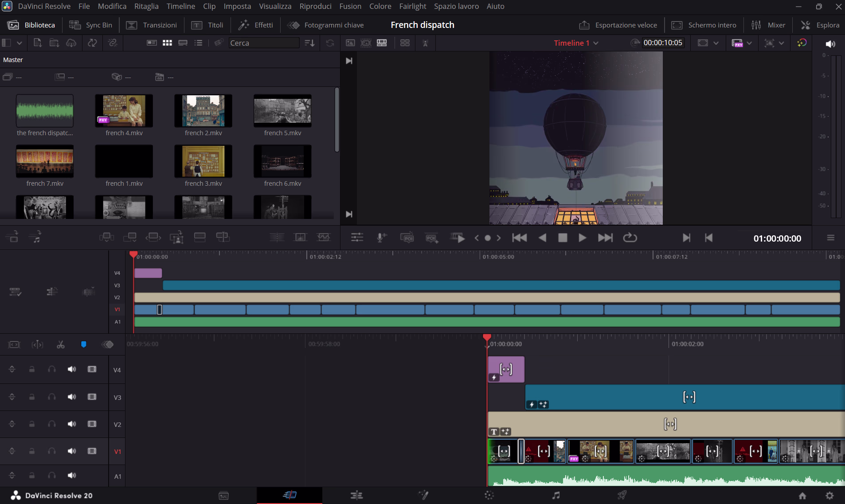
Task: Expand the Timeline 1 dropdown
Action: [596, 43]
